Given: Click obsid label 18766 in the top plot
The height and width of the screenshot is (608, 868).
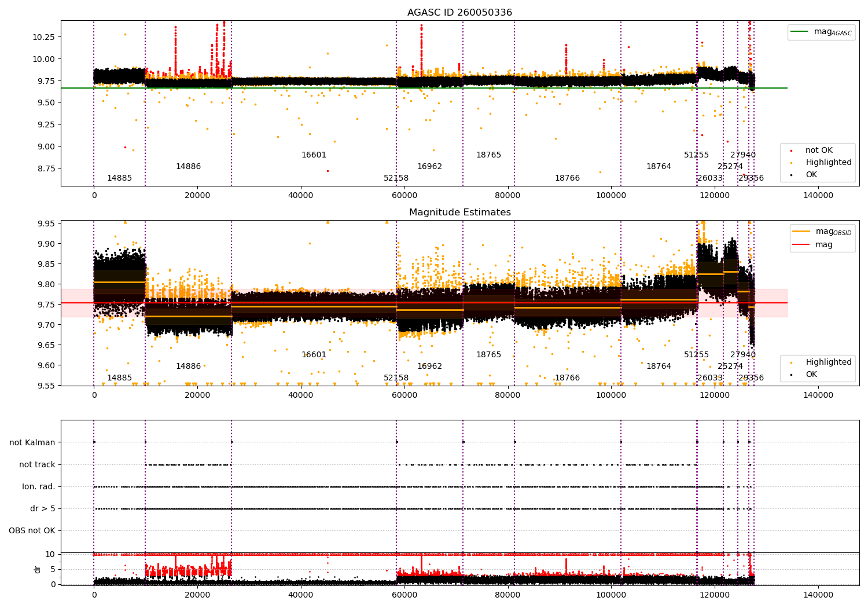Looking at the screenshot, I should pos(568,178).
